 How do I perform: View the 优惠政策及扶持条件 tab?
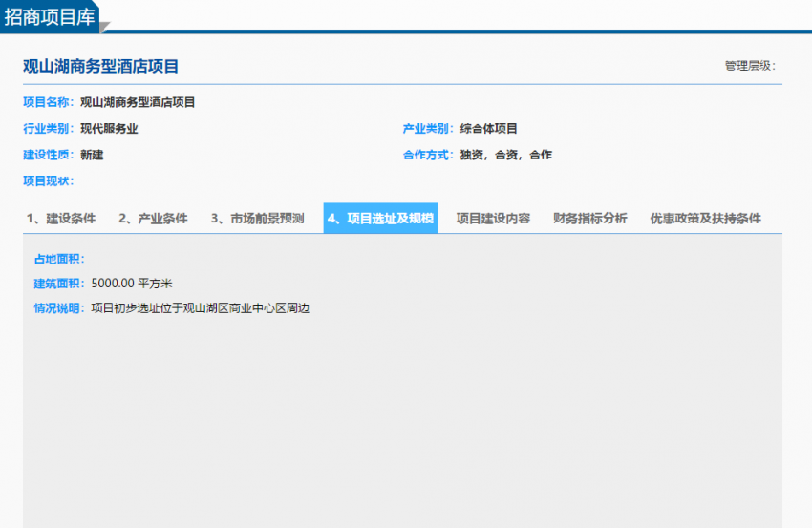coord(705,219)
